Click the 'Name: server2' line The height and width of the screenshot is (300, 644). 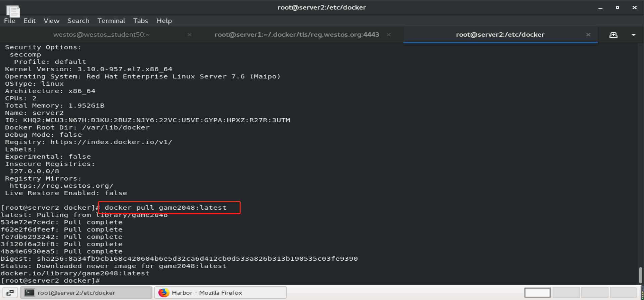34,113
